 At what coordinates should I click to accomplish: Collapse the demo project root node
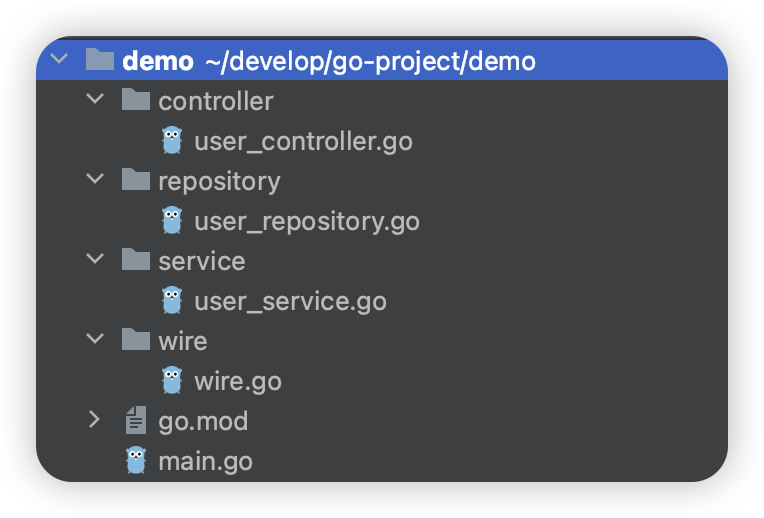tap(58, 60)
